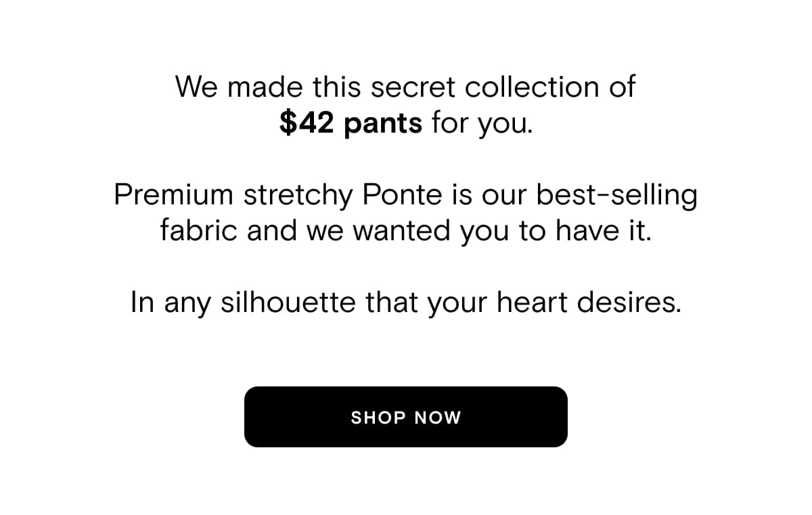Click the word "silhouette"
This screenshot has height=515, width=812.
pos(289,303)
